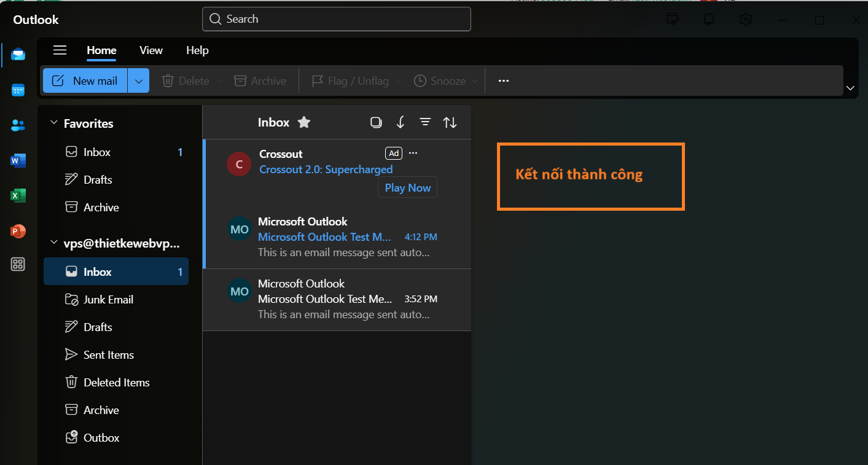Launch Word from the sidebar
The image size is (868, 465).
(18, 161)
